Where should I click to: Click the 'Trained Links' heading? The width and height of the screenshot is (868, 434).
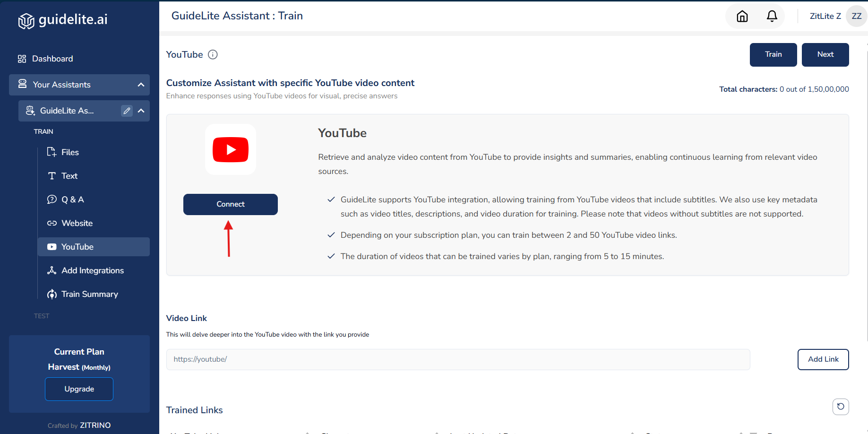(x=195, y=410)
